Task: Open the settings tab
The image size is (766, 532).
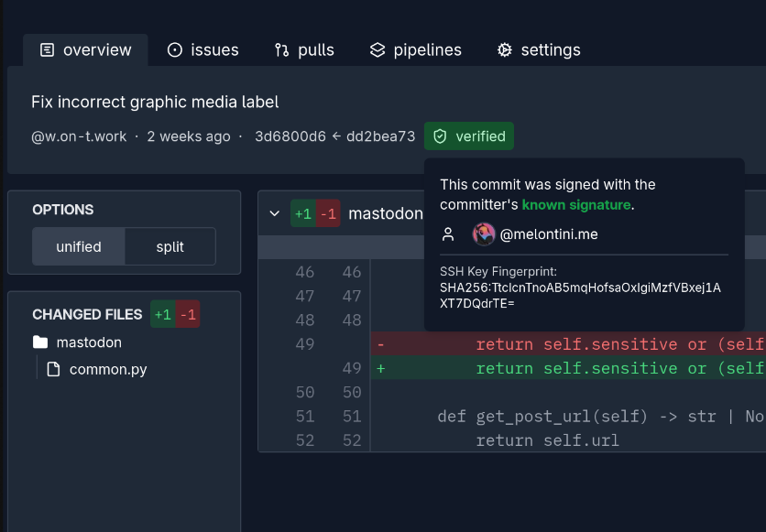Action: (x=538, y=50)
